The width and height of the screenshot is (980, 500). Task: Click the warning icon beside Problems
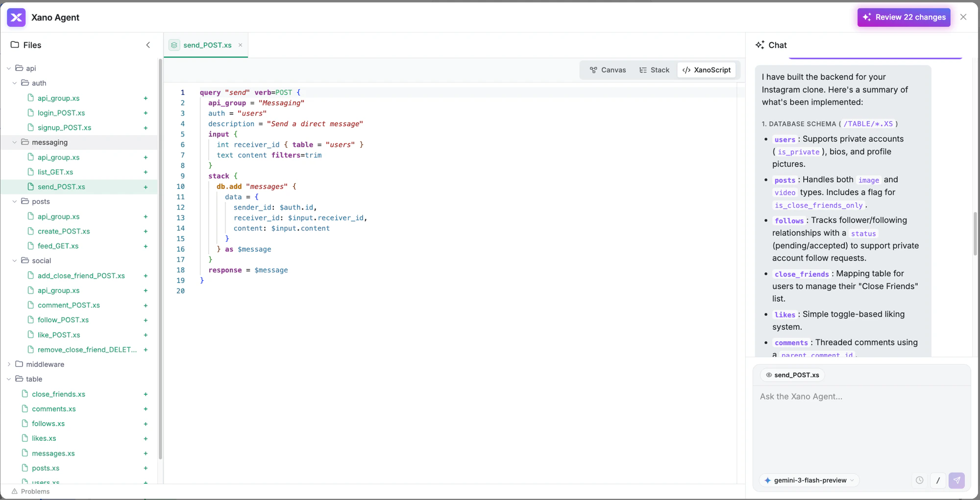(16, 491)
